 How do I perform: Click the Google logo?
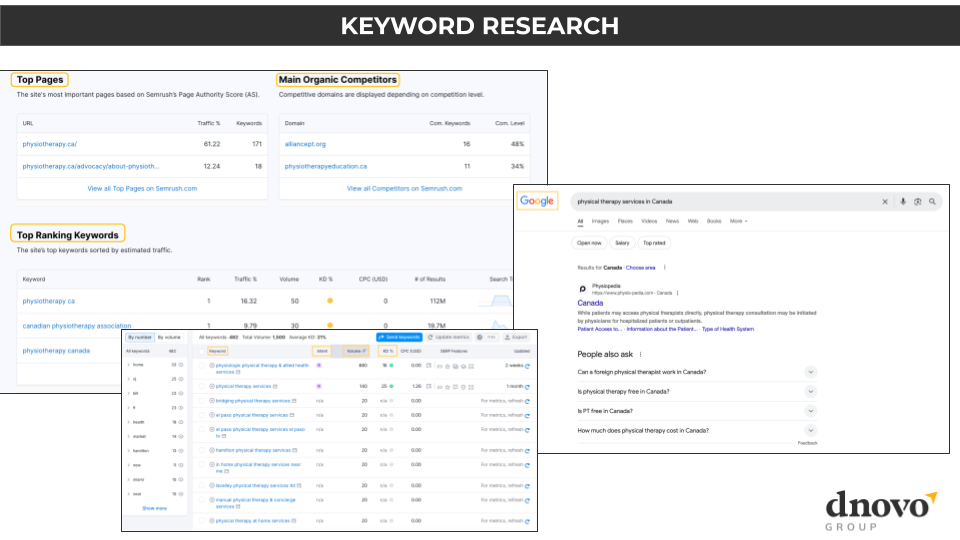[x=537, y=201]
